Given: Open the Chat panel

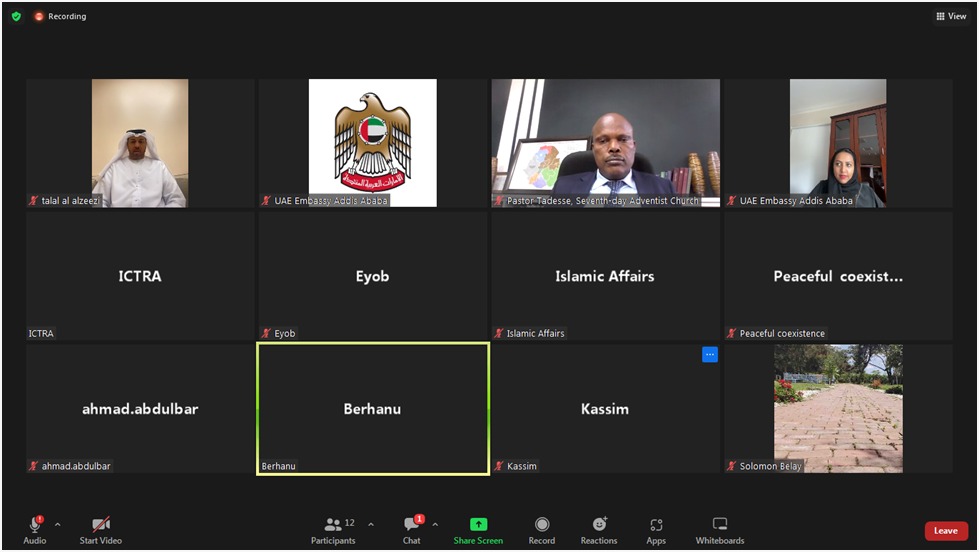Looking at the screenshot, I should 411,531.
